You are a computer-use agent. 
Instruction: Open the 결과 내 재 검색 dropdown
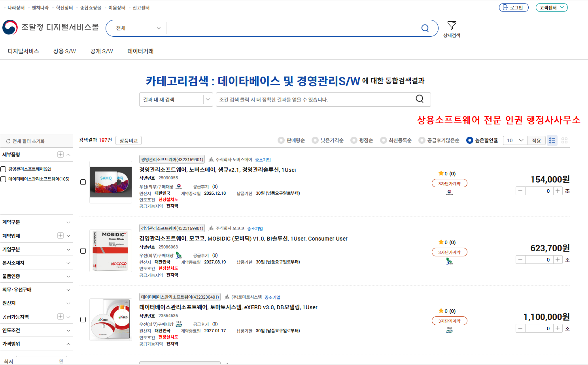(176, 100)
